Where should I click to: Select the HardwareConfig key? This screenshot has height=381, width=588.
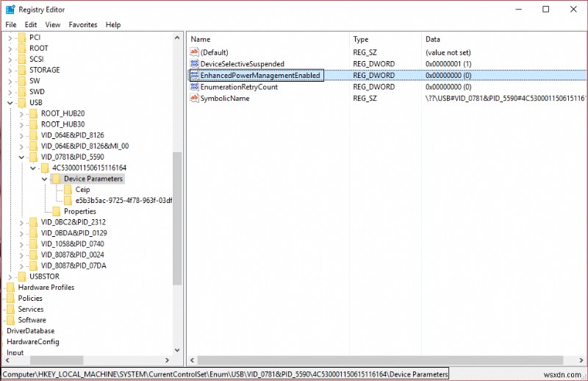tap(32, 341)
